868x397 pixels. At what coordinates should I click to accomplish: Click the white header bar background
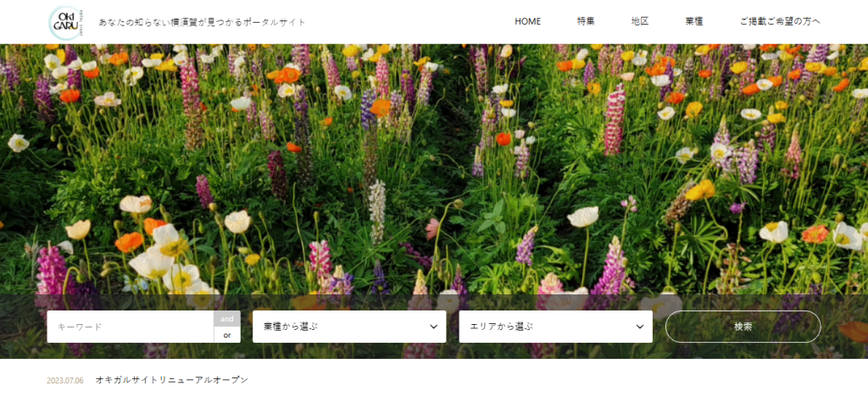coord(407,21)
